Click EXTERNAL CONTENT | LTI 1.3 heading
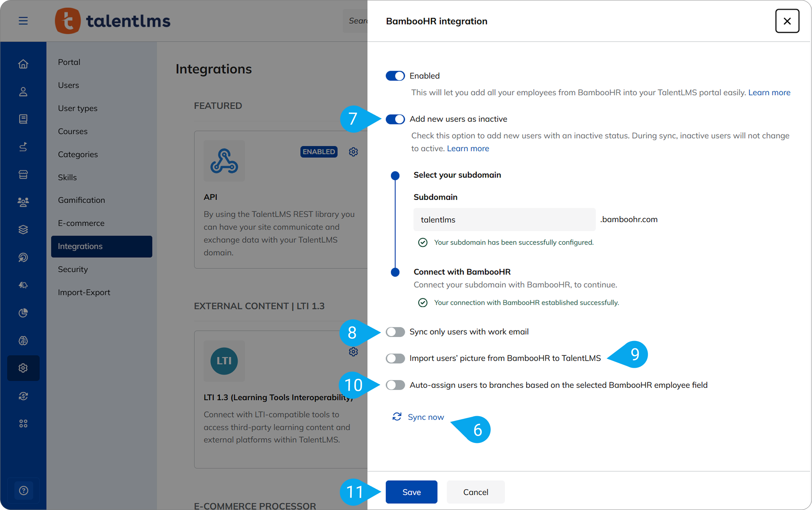The height and width of the screenshot is (510, 812). click(x=259, y=306)
